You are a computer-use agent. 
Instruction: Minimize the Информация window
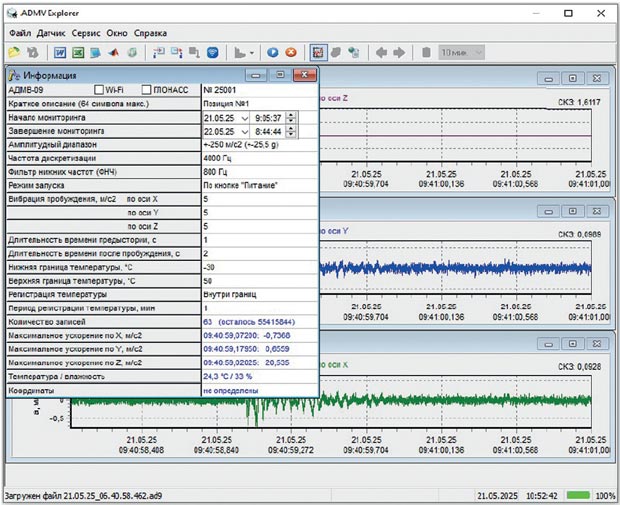pos(256,75)
